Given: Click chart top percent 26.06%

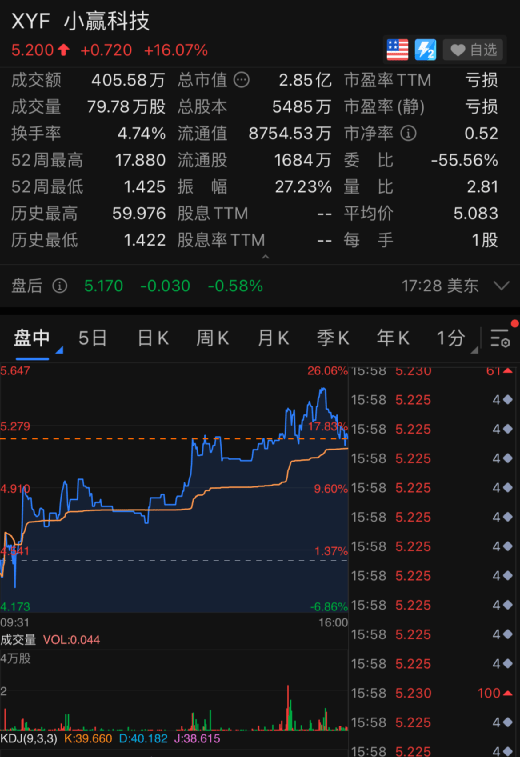Looking at the screenshot, I should pos(327,371).
